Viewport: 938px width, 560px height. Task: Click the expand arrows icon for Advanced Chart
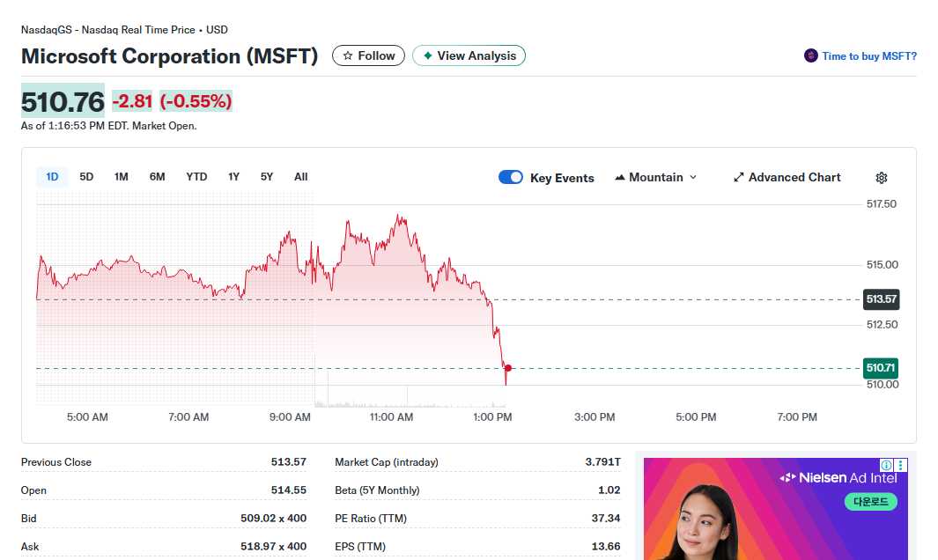tap(739, 178)
